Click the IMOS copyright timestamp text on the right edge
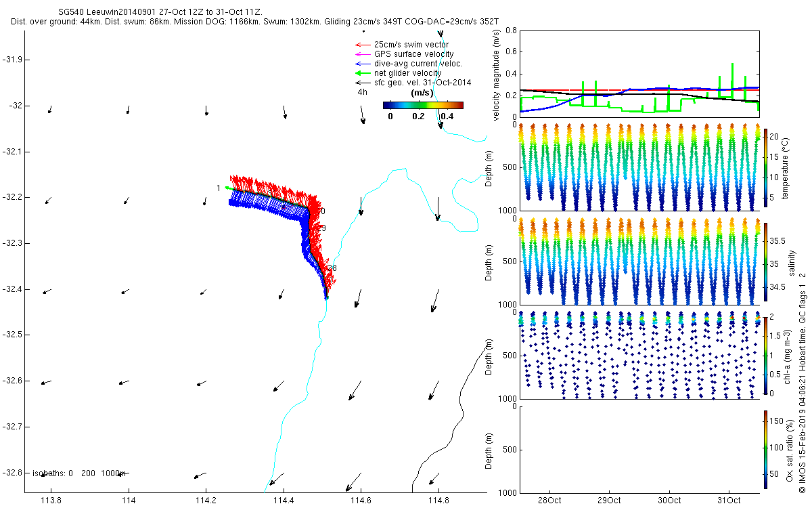Viewport: 812px width, 508px height. (x=803, y=383)
